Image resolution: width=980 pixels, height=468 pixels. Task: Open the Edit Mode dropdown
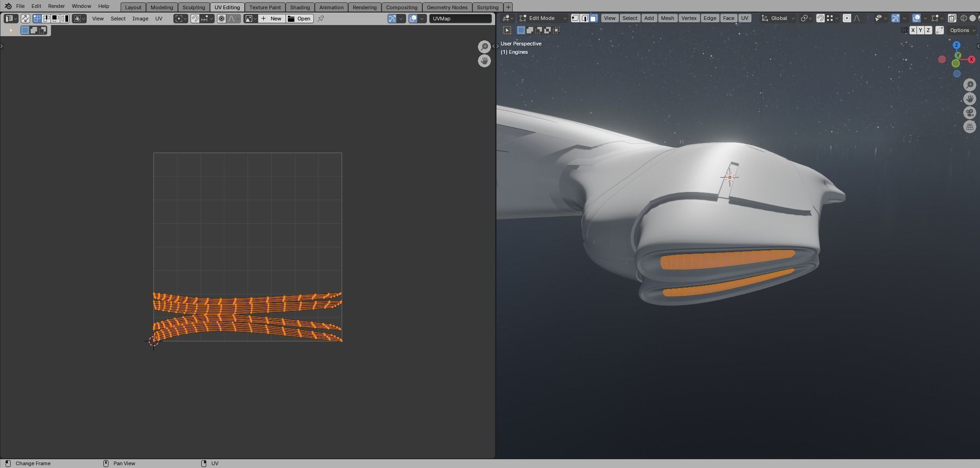[x=543, y=18]
